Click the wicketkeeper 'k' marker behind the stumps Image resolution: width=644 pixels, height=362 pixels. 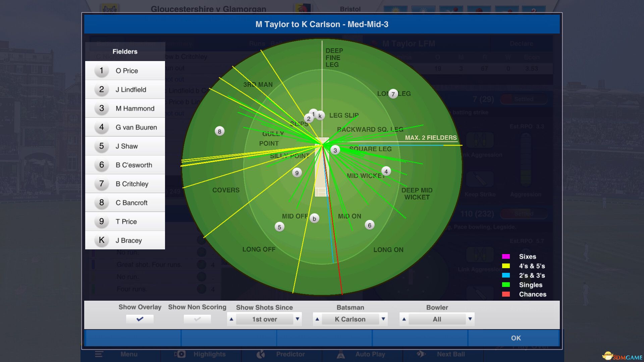click(x=320, y=116)
